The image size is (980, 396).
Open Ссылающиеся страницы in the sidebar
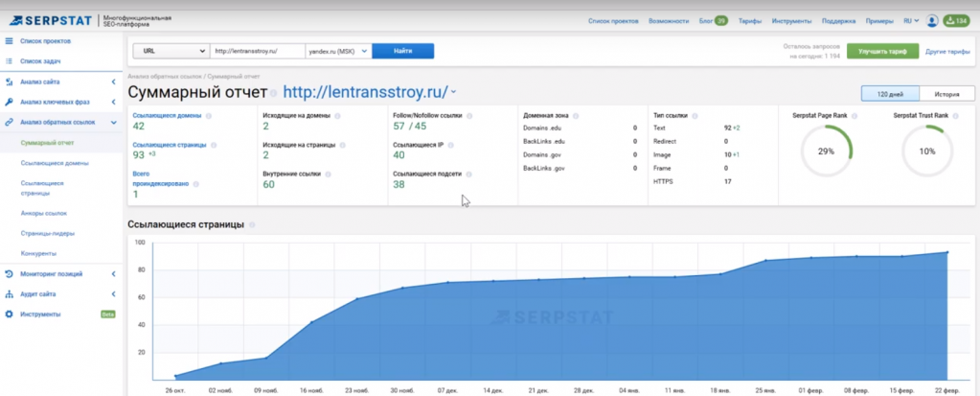42,188
